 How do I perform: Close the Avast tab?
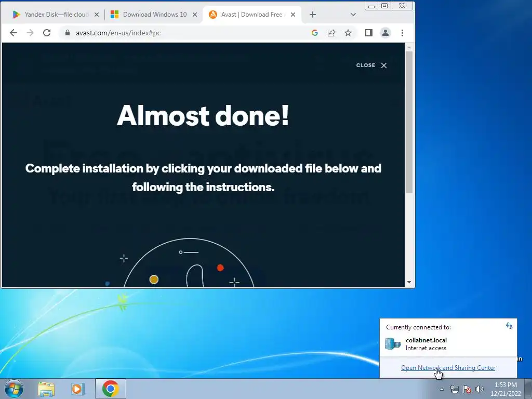click(x=293, y=15)
